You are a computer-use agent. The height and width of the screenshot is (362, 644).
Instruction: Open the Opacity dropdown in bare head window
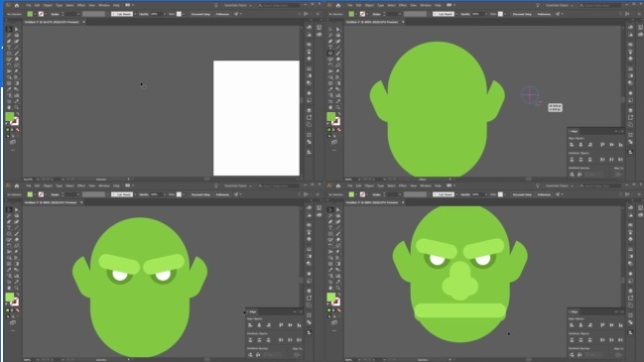click(x=486, y=14)
